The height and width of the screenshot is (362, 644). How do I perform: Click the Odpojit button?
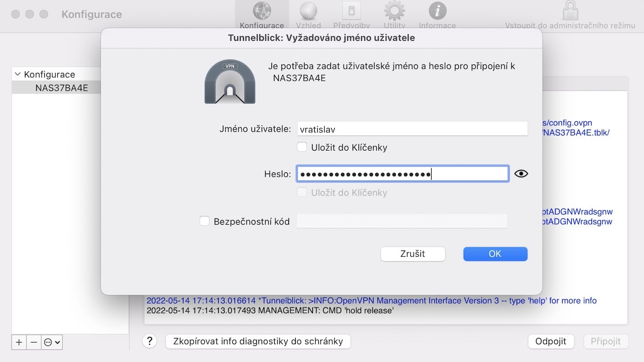coord(551,341)
